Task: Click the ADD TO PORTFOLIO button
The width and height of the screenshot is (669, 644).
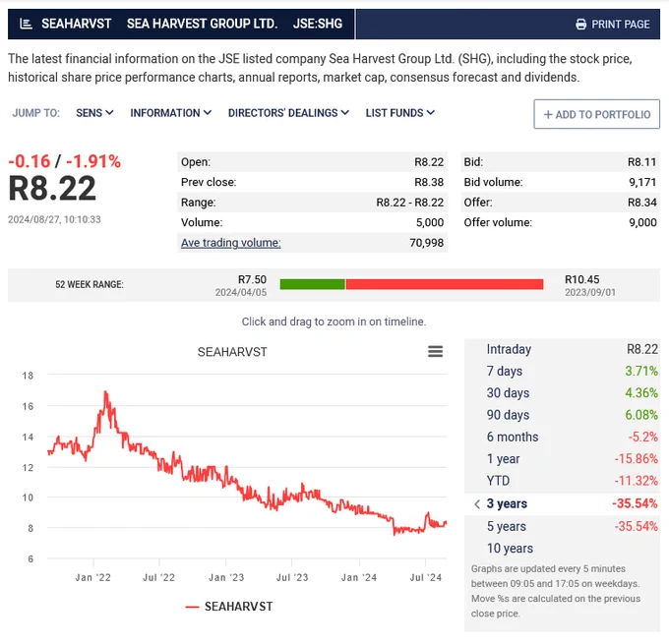Action: 596,114
